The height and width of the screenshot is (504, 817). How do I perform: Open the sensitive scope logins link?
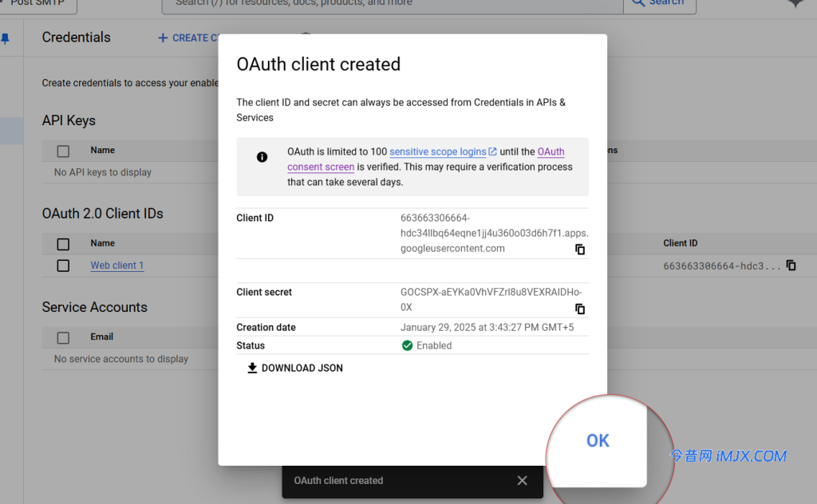pos(438,152)
